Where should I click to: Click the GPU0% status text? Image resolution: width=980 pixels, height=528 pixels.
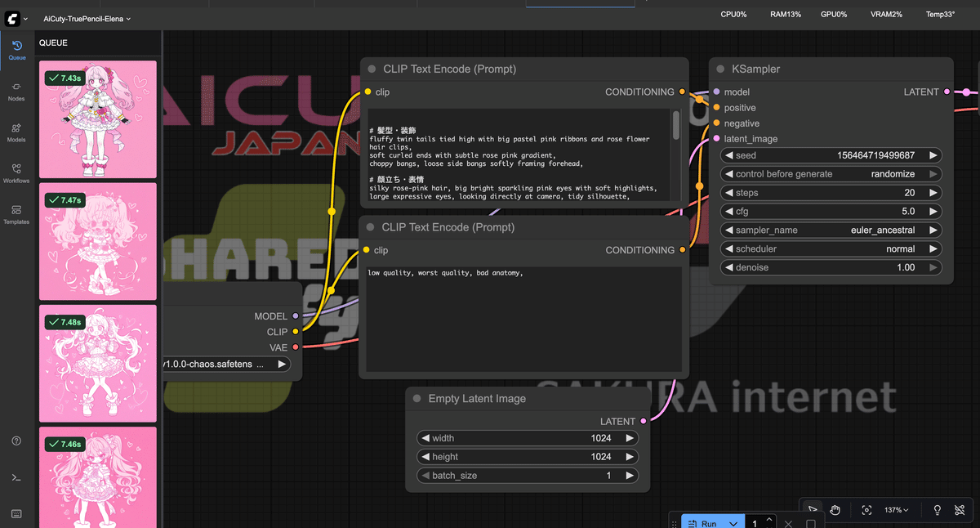tap(834, 14)
